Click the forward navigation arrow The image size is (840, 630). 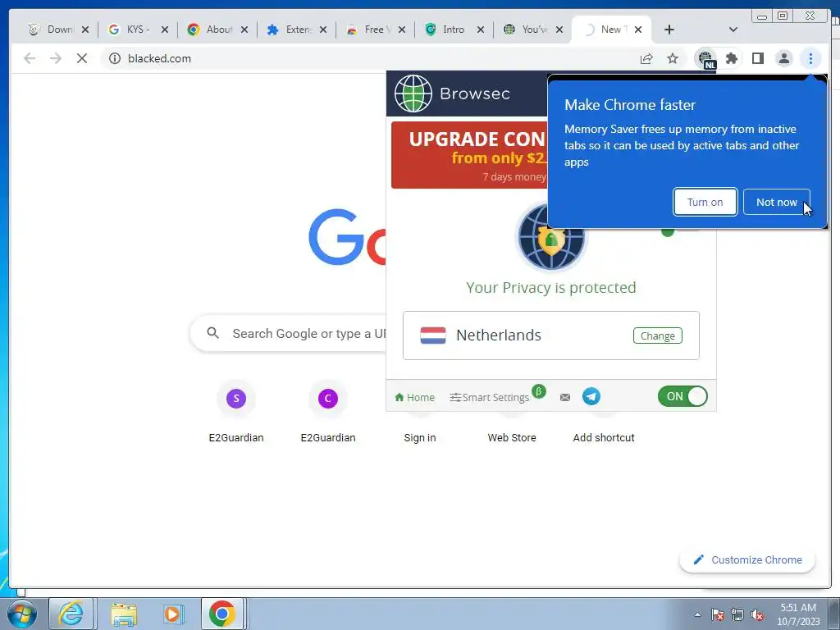(x=56, y=58)
